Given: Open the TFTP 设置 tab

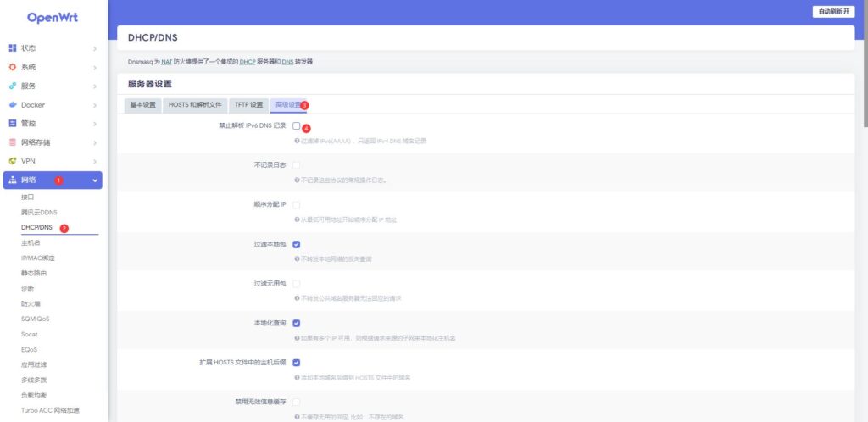Looking at the screenshot, I should pos(248,105).
